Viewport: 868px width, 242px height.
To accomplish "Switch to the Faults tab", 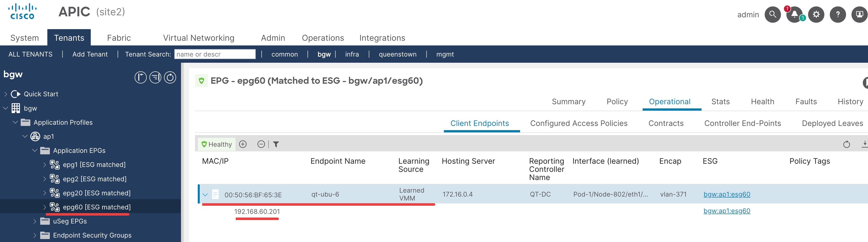I will click(806, 101).
